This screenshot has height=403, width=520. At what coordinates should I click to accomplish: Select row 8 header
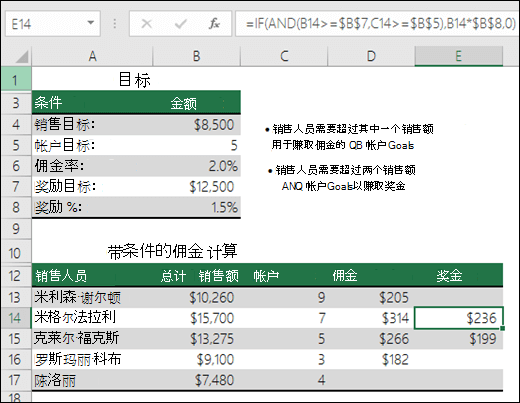[16, 207]
